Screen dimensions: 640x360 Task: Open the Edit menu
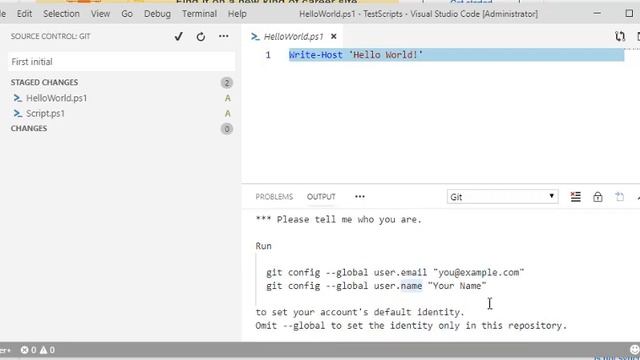[x=24, y=14]
